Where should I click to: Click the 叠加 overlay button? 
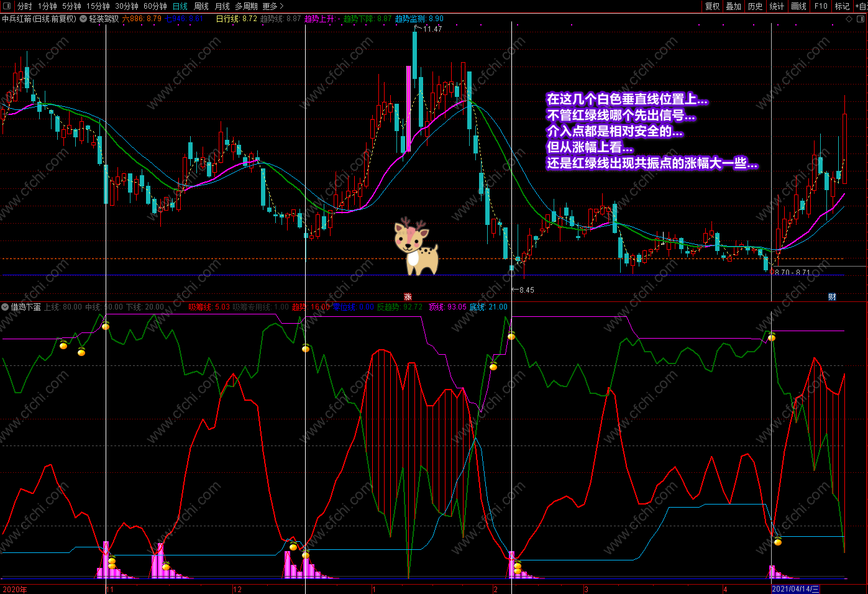click(734, 6)
